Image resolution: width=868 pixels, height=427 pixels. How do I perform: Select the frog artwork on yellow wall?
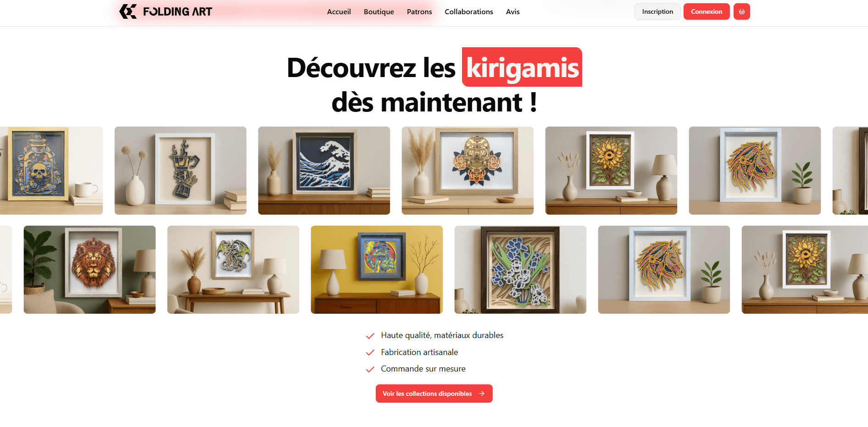point(377,270)
